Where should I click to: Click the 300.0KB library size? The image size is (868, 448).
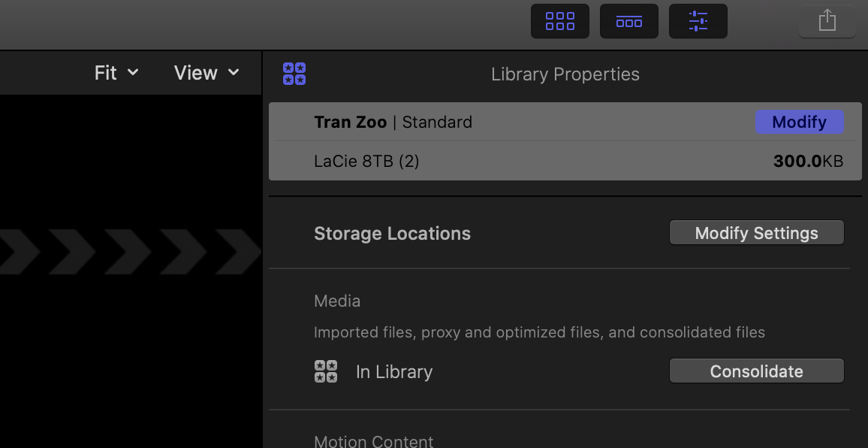[808, 161]
